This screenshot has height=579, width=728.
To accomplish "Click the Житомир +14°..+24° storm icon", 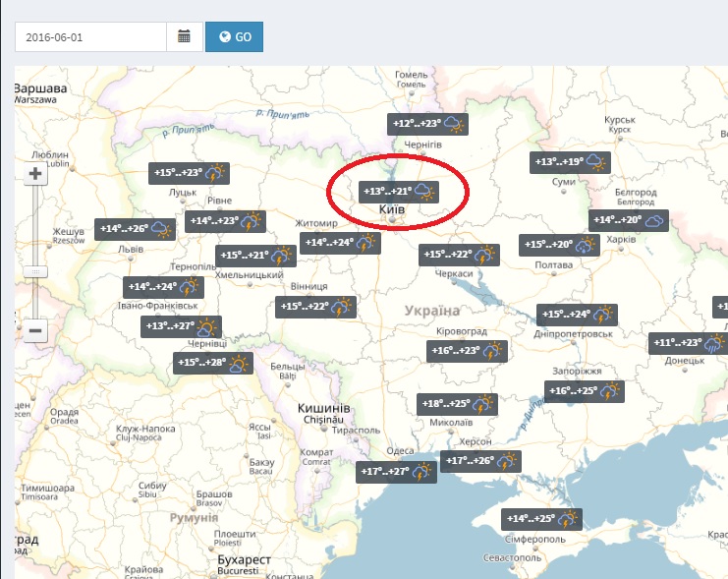I will (365, 243).
